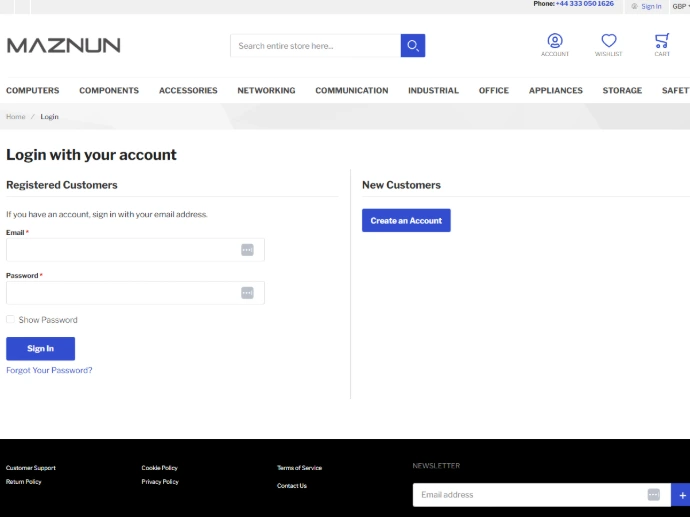This screenshot has width=690, height=517.
Task: Click the Home breadcrumb link
Action: tap(16, 117)
